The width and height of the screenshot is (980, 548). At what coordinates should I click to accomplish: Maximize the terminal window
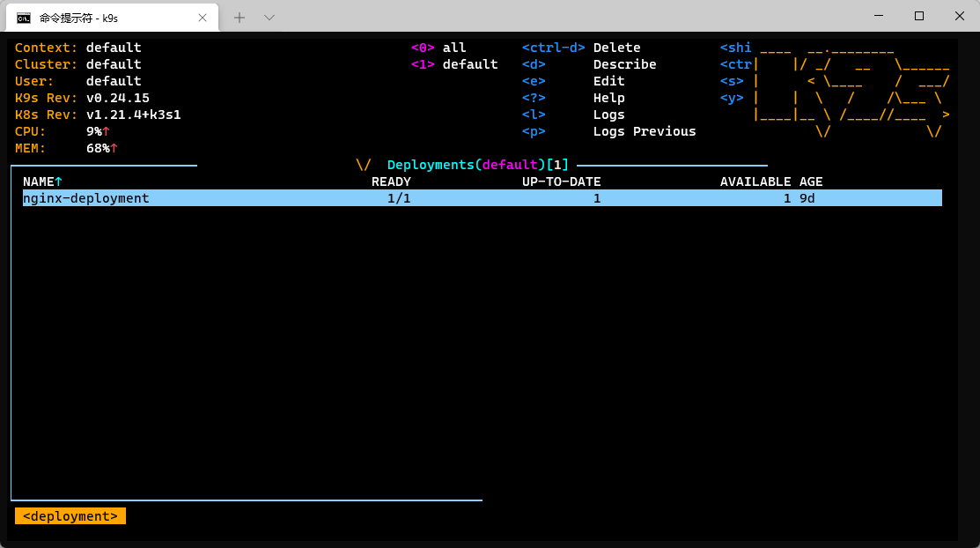(918, 16)
